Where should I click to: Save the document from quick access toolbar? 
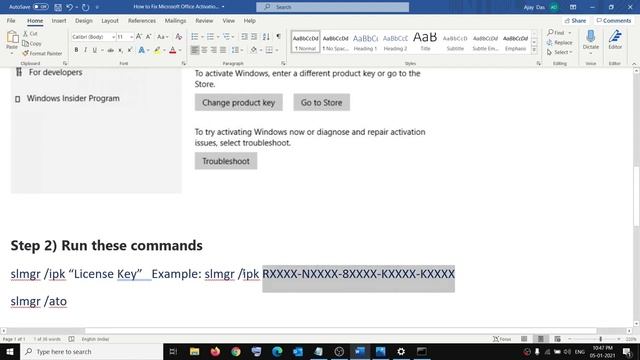58,7
